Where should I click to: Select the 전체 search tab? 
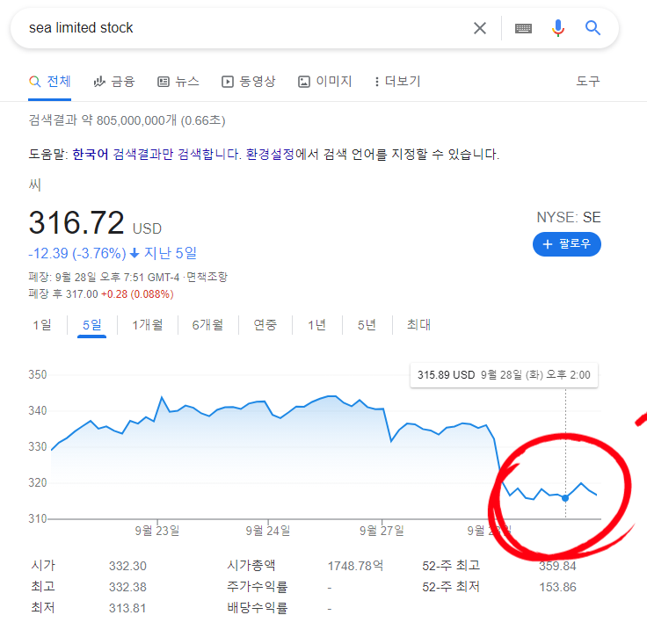(x=50, y=82)
